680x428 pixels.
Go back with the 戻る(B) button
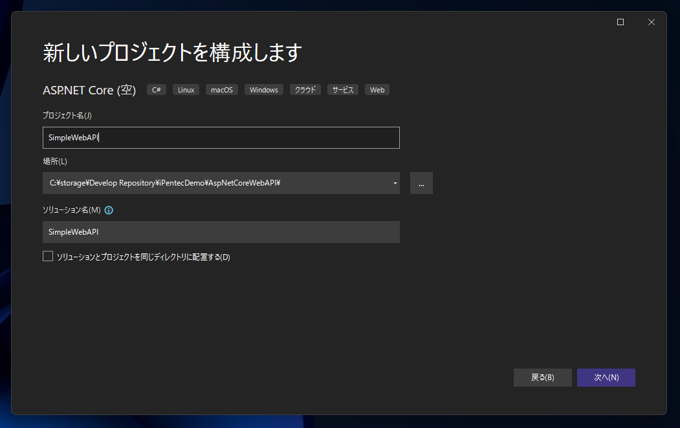point(543,378)
